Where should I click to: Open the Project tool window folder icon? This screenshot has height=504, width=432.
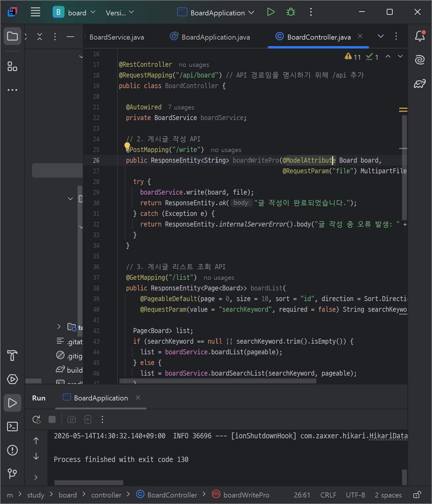tap(12, 36)
